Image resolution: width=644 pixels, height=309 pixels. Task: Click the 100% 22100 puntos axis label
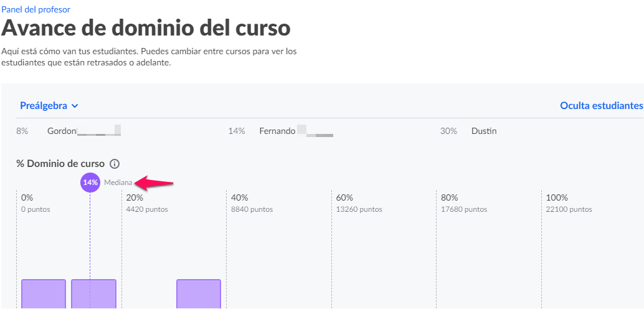pyautogui.click(x=569, y=203)
